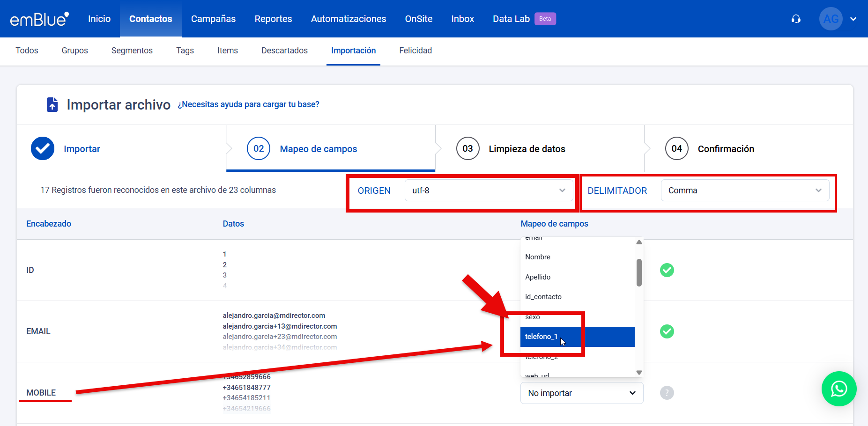Go to step 03 Limpieza de datos
The height and width of the screenshot is (426, 868).
click(x=527, y=149)
